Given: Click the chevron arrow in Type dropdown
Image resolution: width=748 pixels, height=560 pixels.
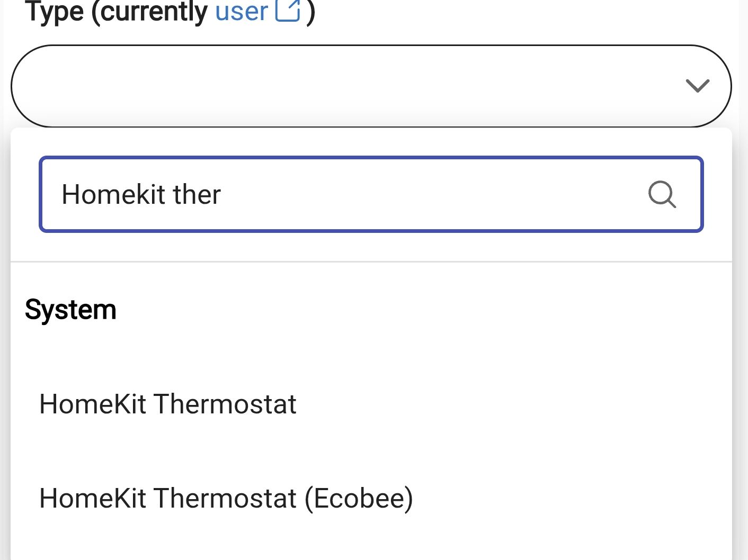Looking at the screenshot, I should click(697, 86).
